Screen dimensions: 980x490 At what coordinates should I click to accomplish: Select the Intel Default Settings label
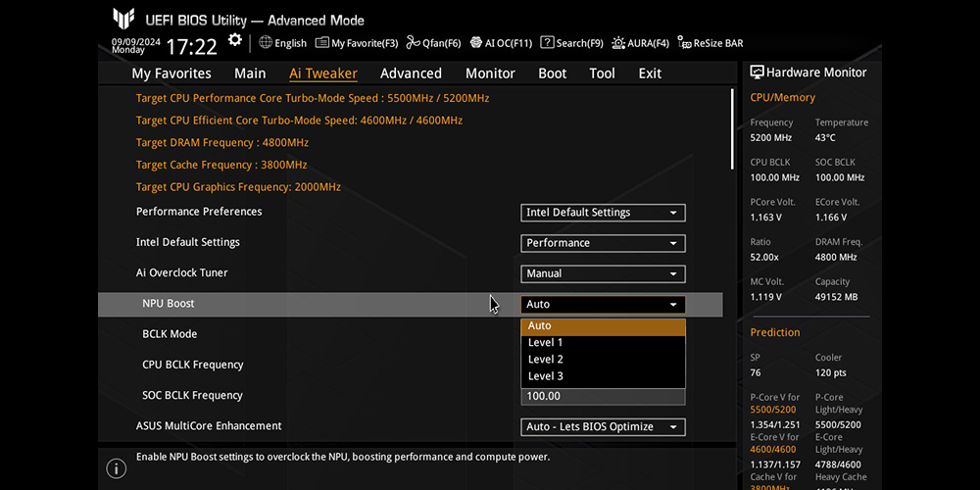tap(187, 242)
